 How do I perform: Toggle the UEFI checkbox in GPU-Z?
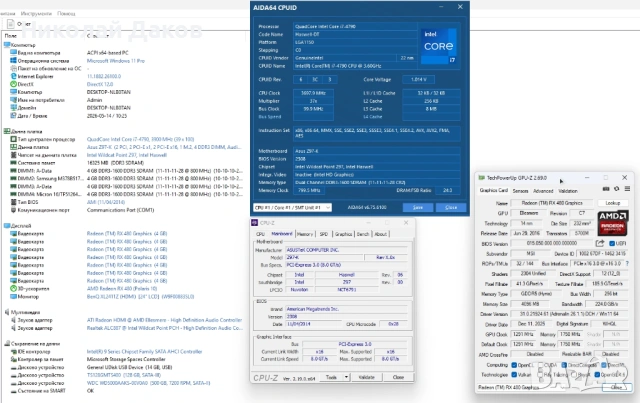(x=612, y=244)
